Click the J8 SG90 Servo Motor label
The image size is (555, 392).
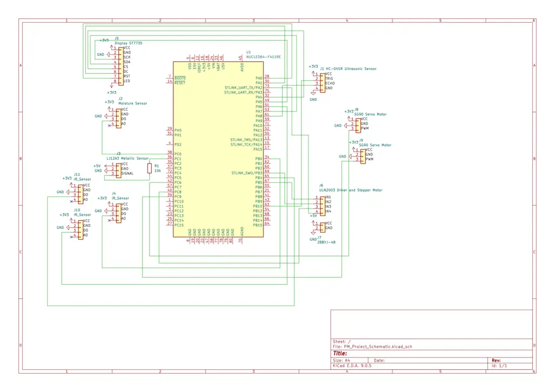click(370, 114)
